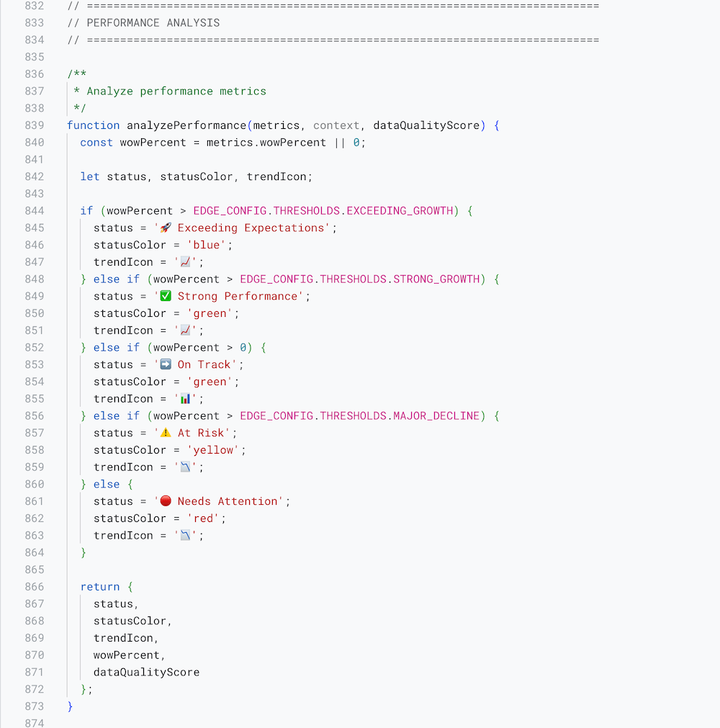Click the 'At Risk' string text
This screenshot has width=720, height=728.
click(x=201, y=433)
